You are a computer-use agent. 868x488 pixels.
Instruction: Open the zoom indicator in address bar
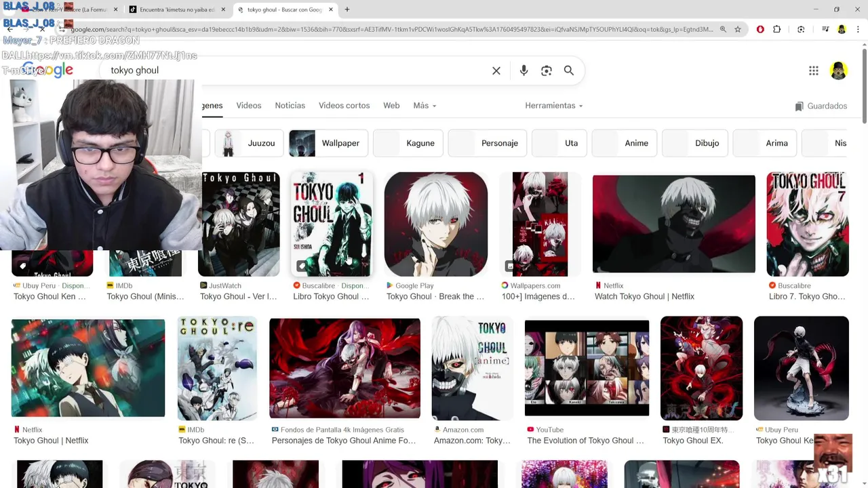point(723,29)
